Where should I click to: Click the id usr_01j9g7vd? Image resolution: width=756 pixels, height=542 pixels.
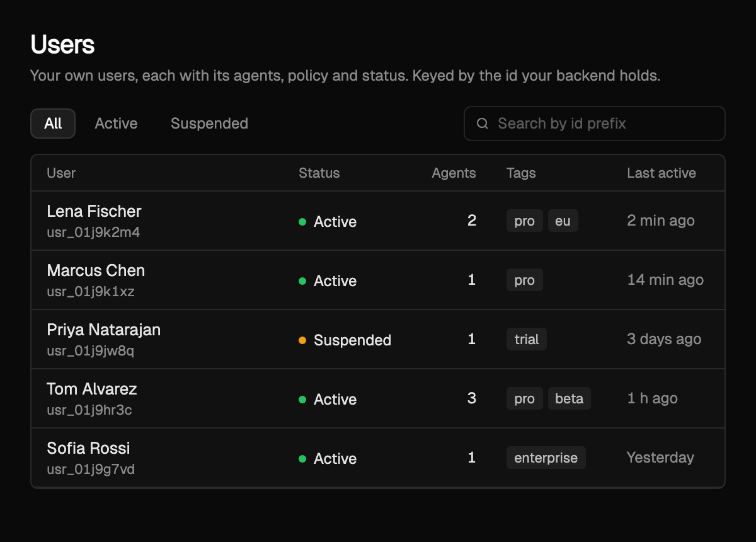coord(91,470)
